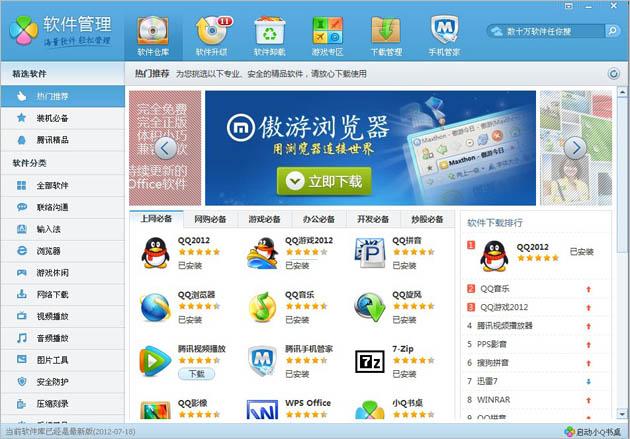Click the refresh icon on the 热门推荐 bar

(613, 74)
